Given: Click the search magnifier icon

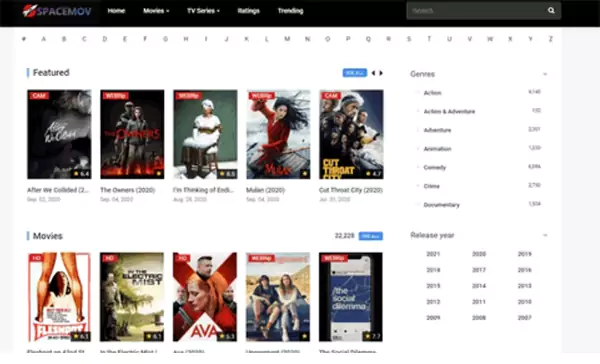Looking at the screenshot, I should [x=551, y=10].
